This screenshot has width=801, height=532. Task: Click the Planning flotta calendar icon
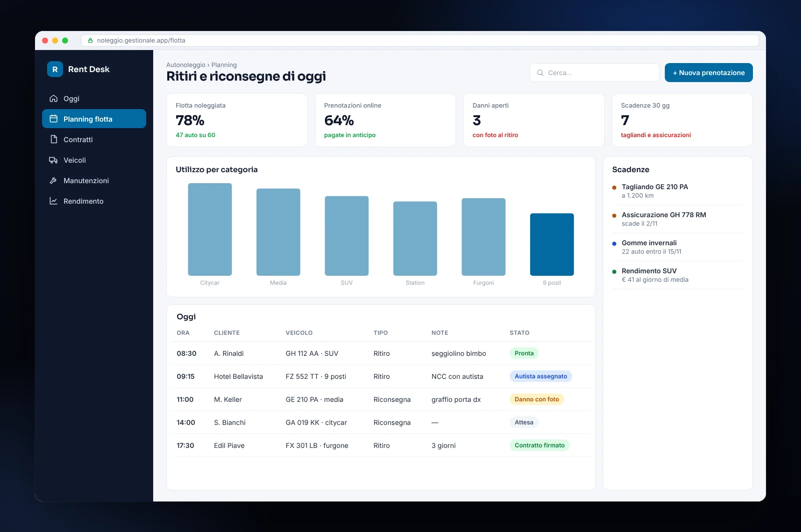tap(54, 119)
